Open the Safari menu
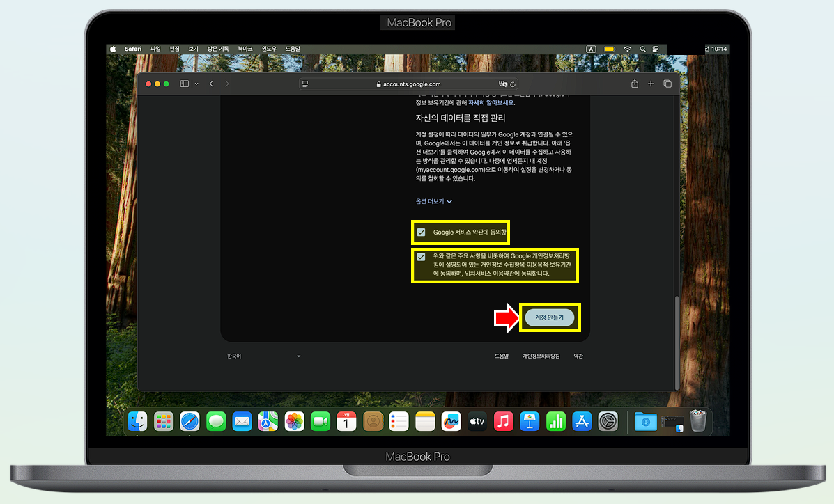The image size is (834, 504). pyautogui.click(x=133, y=49)
